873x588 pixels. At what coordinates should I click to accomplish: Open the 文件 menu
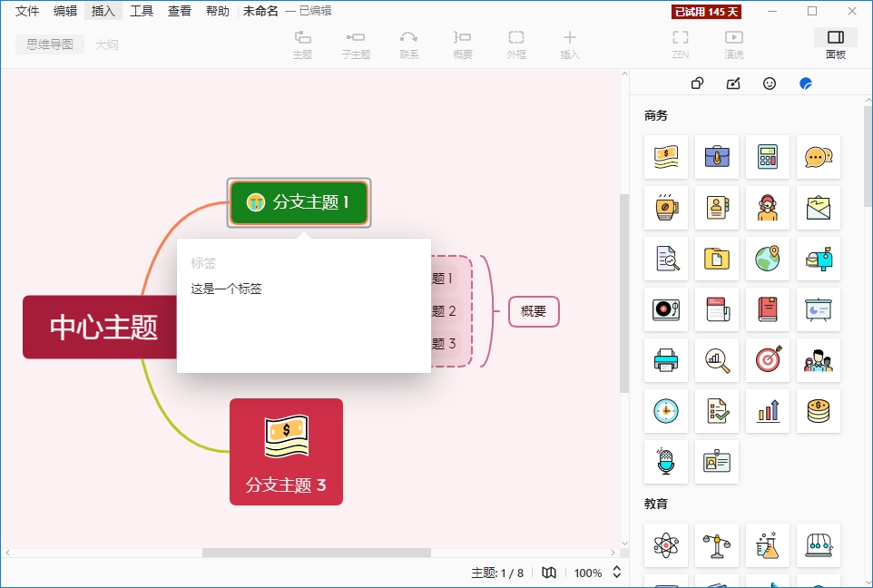[x=26, y=11]
